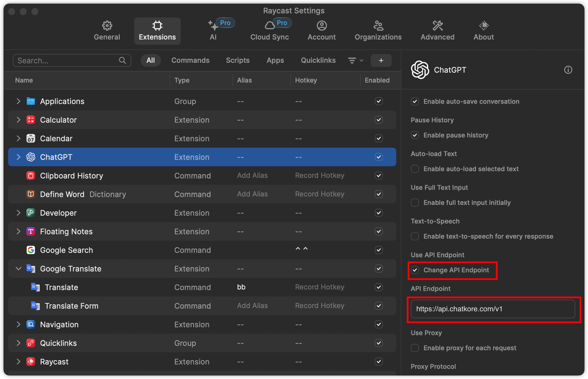The width and height of the screenshot is (588, 379).
Task: Open the Advanced settings tab icon
Action: pos(437,26)
